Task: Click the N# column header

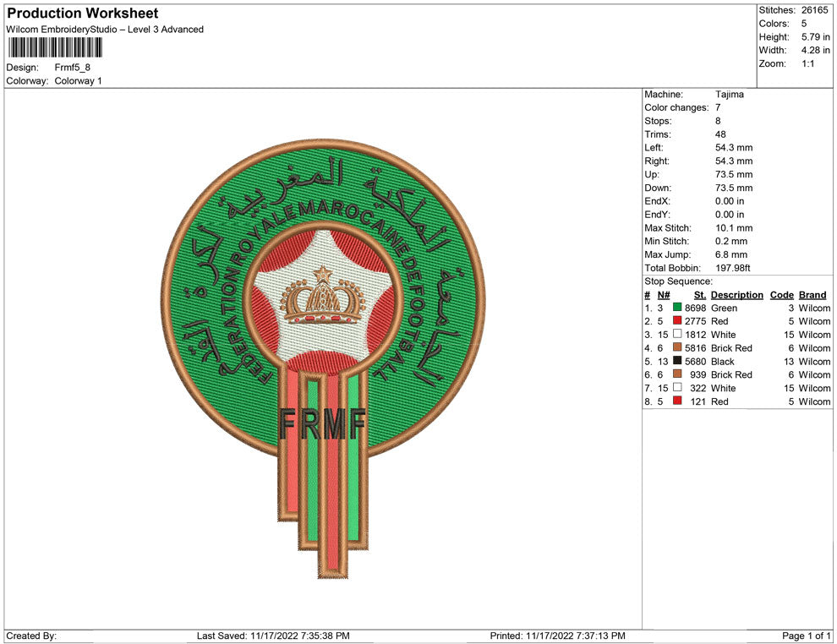Action: tap(664, 295)
